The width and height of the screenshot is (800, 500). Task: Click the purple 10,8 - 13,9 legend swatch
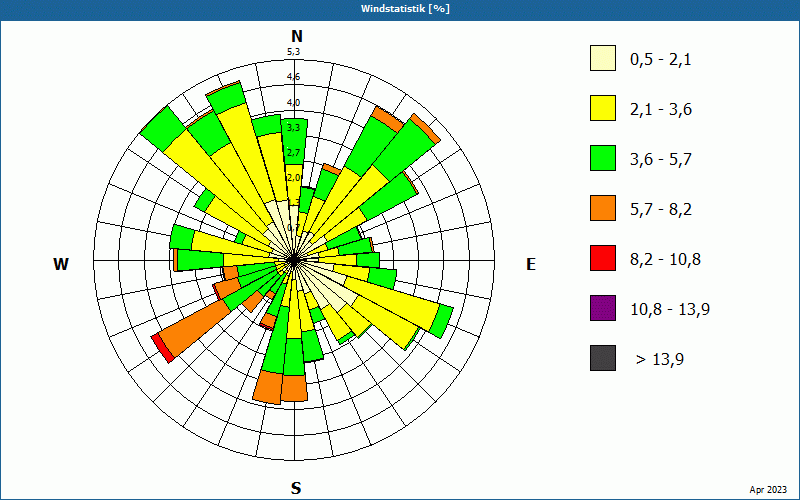[603, 308]
